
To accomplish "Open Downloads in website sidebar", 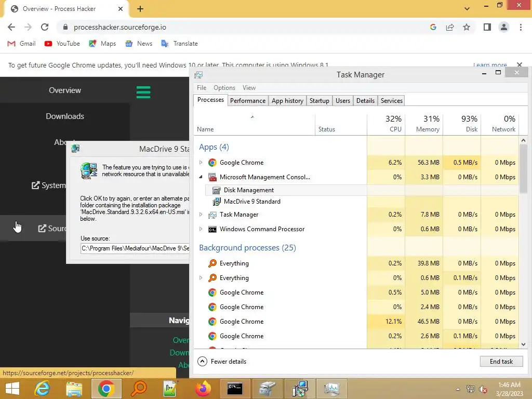I will pos(65,116).
